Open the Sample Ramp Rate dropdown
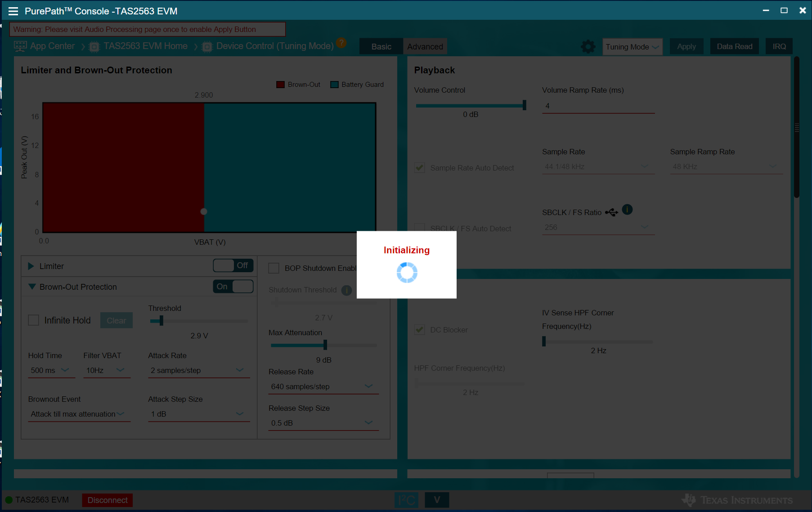812x512 pixels. (726, 166)
